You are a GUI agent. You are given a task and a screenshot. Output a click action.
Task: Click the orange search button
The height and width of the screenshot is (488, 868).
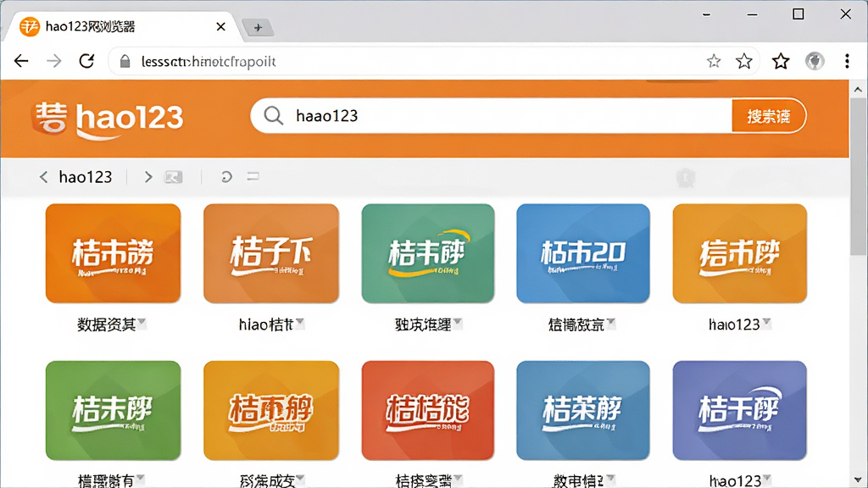click(x=768, y=115)
